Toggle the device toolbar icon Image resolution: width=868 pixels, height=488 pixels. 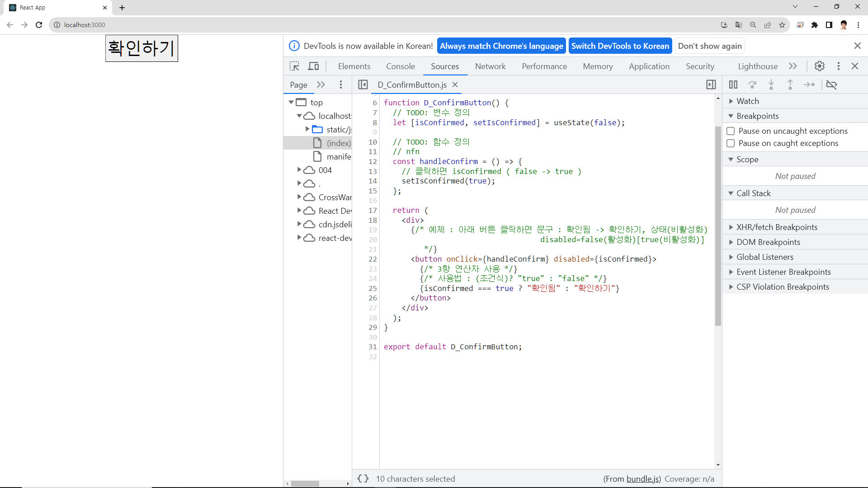(313, 66)
